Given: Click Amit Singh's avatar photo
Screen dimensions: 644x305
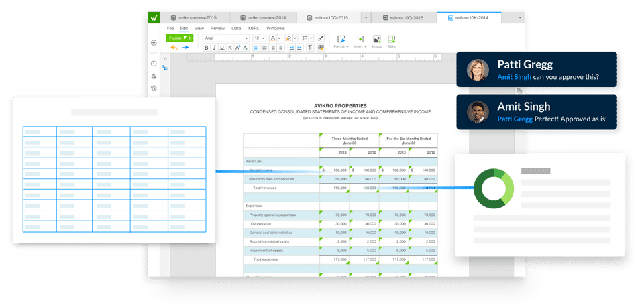Looking at the screenshot, I should (x=478, y=112).
